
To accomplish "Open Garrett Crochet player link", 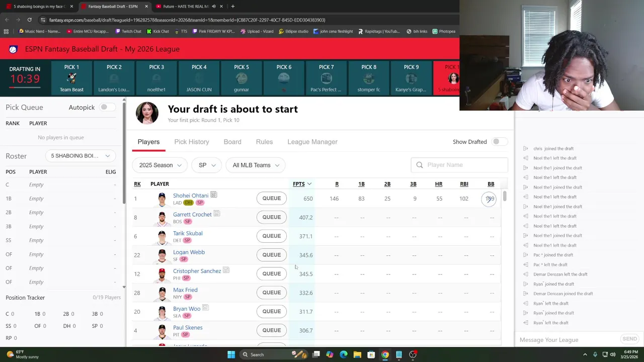I will click(192, 214).
